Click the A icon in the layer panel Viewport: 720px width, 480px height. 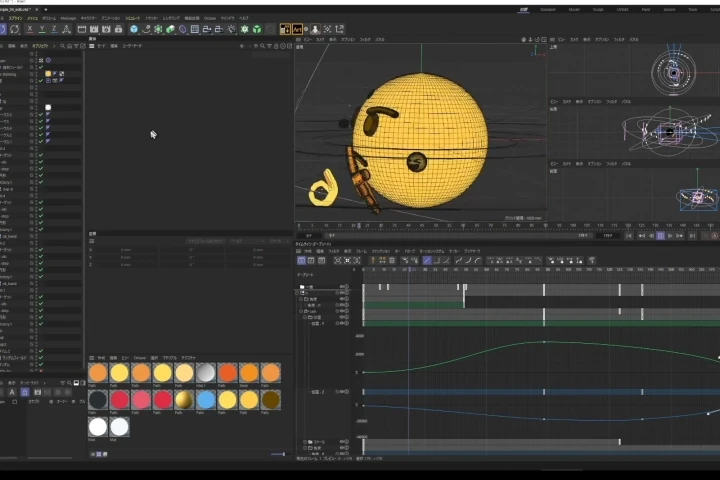click(x=12, y=392)
